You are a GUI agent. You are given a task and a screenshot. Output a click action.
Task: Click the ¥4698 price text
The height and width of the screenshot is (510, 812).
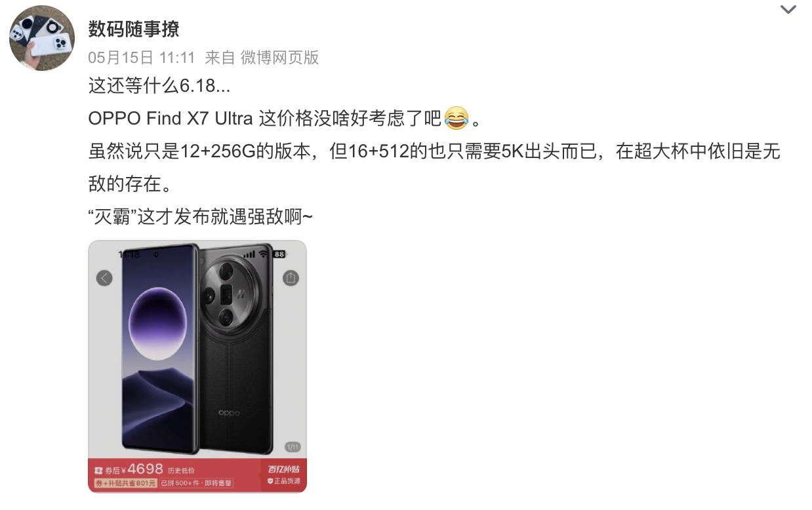pyautogui.click(x=142, y=469)
